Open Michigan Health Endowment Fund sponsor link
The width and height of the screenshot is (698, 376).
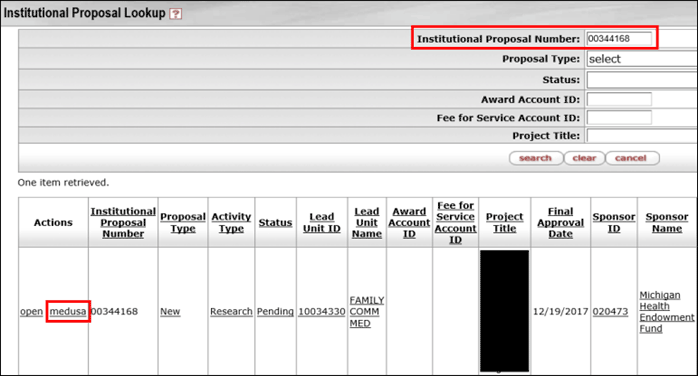667,311
